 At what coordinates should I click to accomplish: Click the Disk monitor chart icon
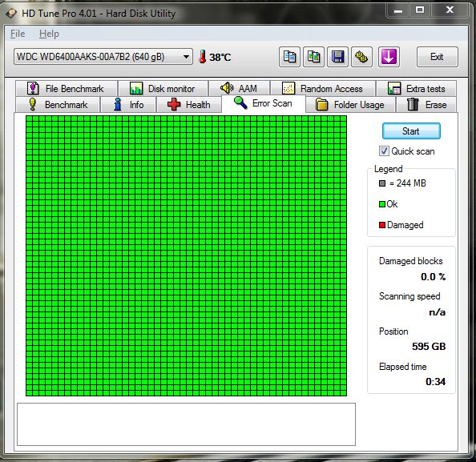click(x=136, y=88)
